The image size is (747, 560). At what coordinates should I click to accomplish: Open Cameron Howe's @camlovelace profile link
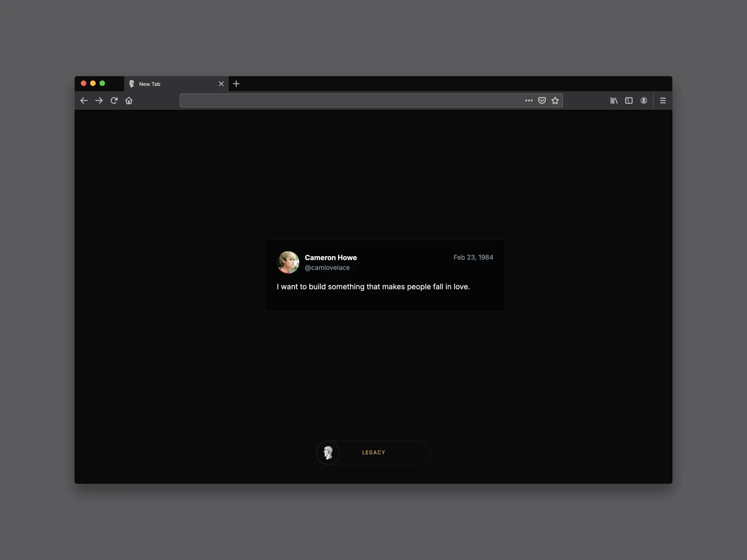click(x=327, y=267)
